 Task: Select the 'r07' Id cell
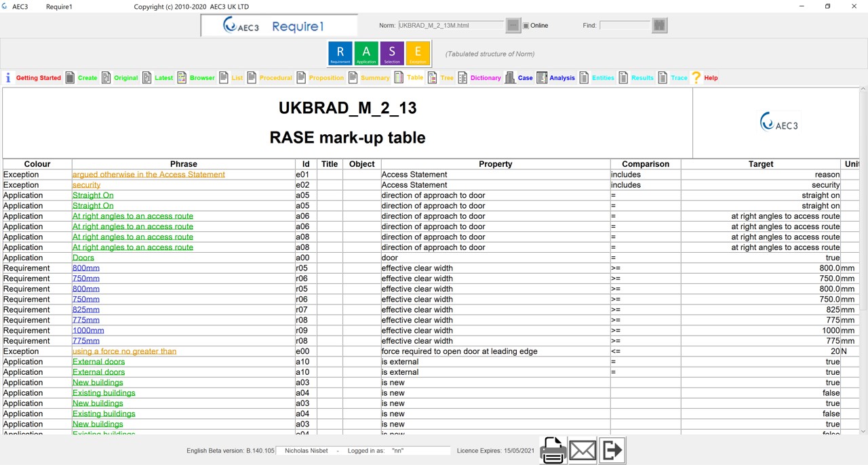306,310
